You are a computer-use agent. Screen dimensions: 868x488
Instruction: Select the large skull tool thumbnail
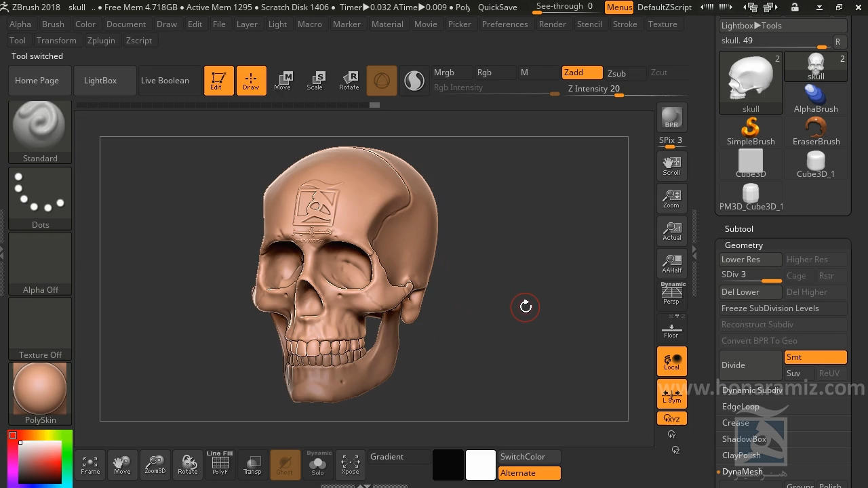[x=751, y=83]
